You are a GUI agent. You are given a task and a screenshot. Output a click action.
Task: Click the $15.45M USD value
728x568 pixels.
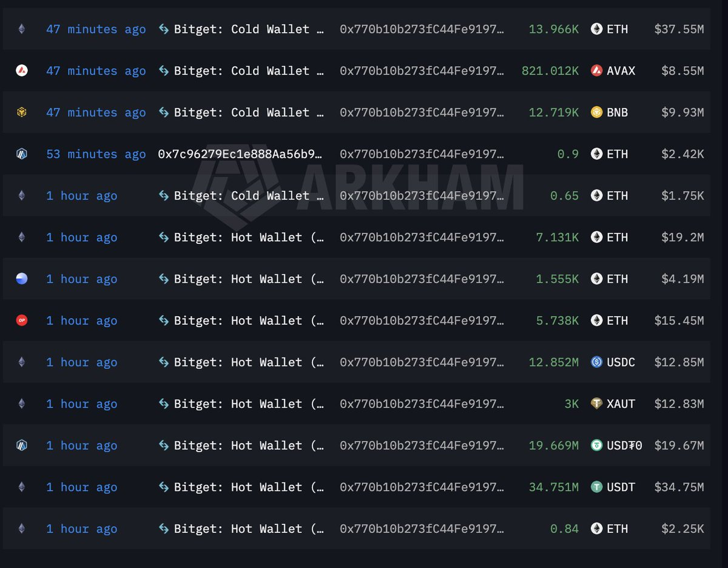pos(679,321)
